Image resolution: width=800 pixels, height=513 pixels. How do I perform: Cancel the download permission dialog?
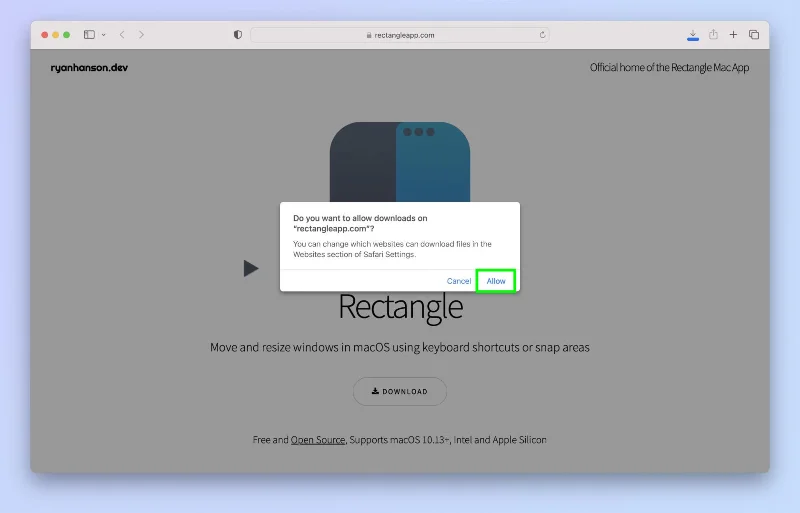pyautogui.click(x=459, y=281)
